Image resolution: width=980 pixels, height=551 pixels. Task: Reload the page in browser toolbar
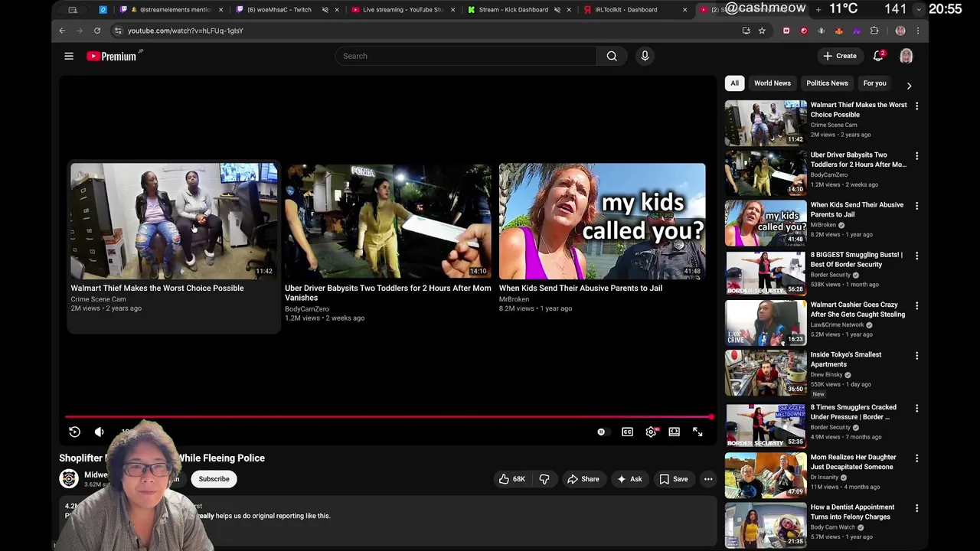pos(97,31)
